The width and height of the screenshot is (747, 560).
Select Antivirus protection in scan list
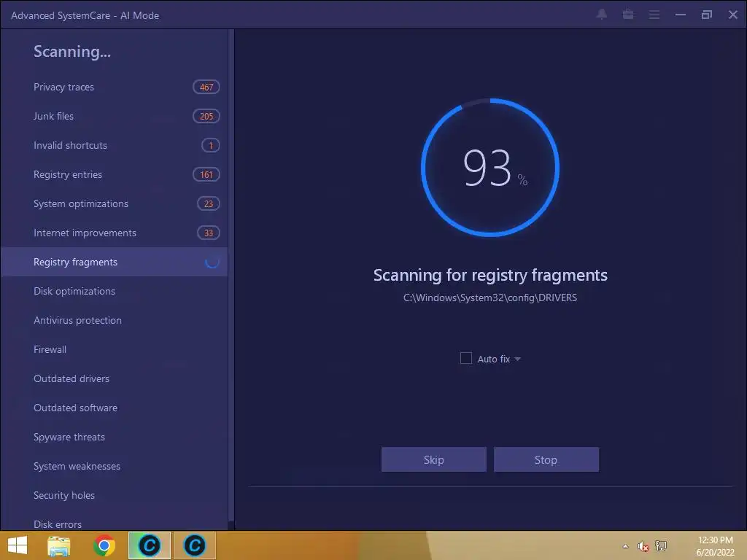(x=113, y=320)
